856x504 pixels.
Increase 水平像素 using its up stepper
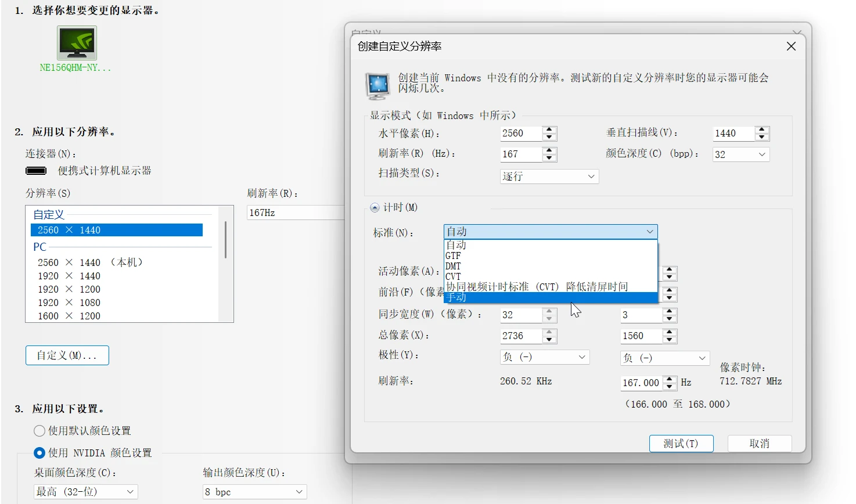click(550, 130)
